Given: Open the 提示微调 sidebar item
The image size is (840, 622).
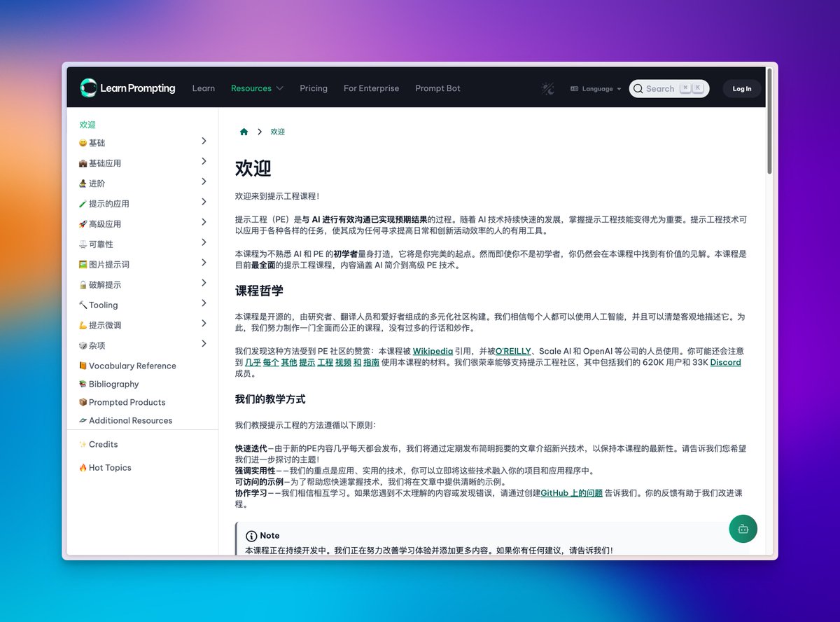Looking at the screenshot, I should (100, 326).
